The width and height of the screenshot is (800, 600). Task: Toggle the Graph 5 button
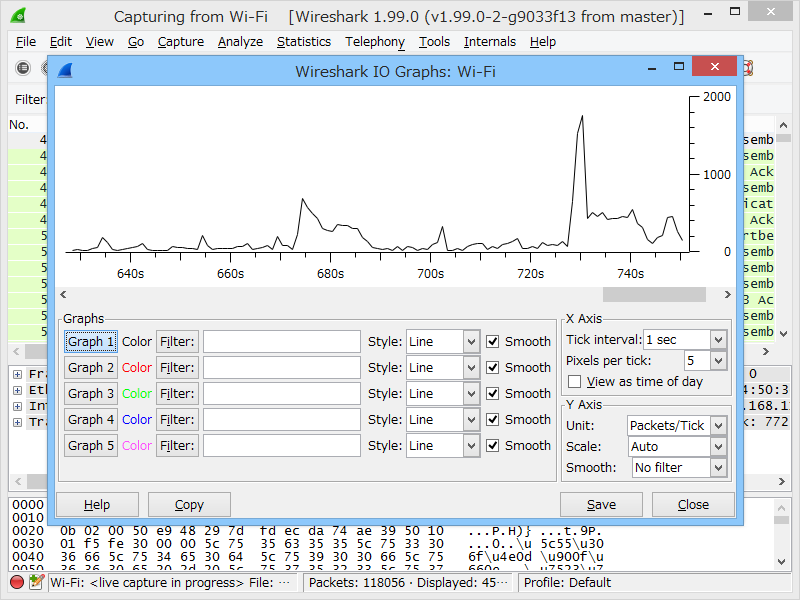pyautogui.click(x=91, y=445)
